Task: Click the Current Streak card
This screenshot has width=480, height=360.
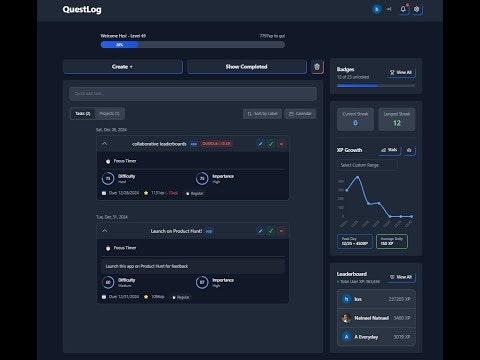Action: point(355,119)
